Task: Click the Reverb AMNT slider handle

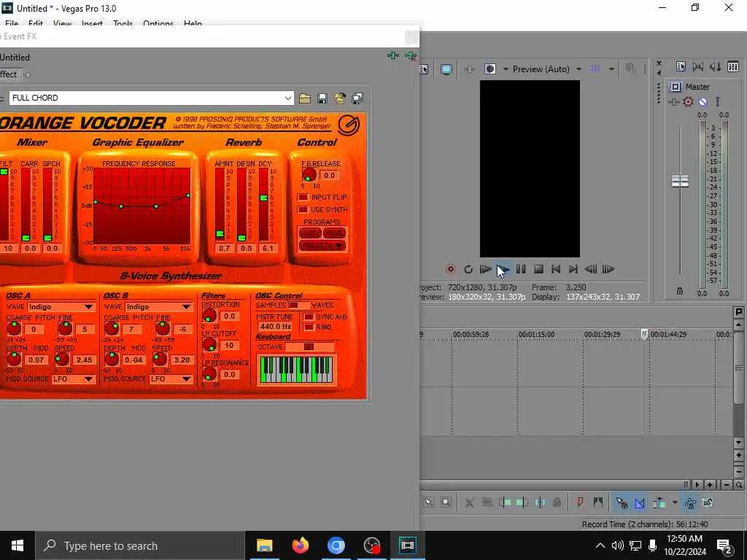Action: (x=220, y=234)
